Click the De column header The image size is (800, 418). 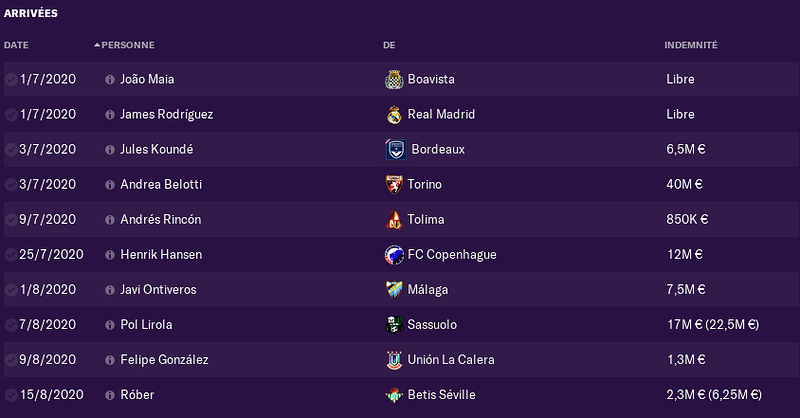pyautogui.click(x=389, y=45)
